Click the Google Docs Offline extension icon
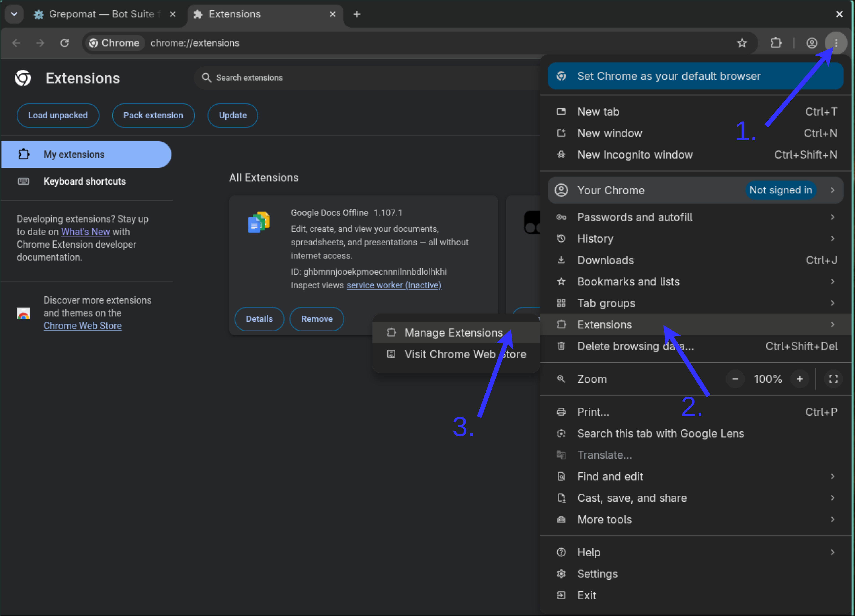This screenshot has height=616, width=855. pyautogui.click(x=259, y=222)
